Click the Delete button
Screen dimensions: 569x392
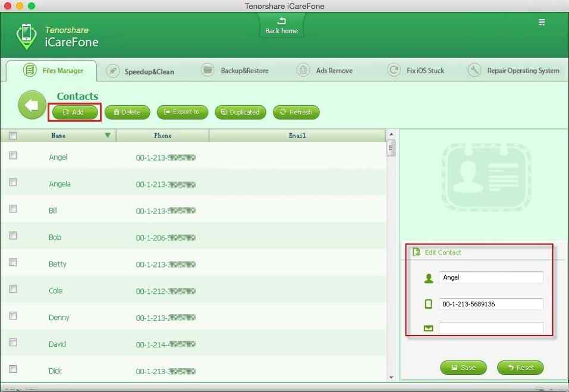127,112
